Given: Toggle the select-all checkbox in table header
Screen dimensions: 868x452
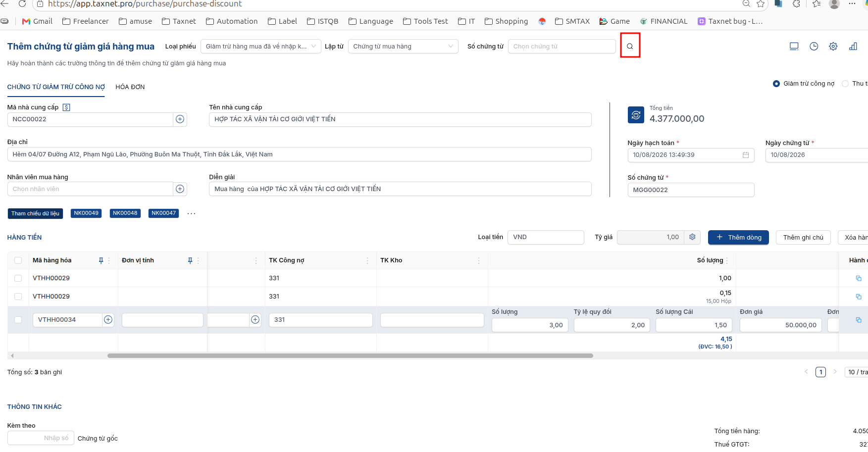Looking at the screenshot, I should pos(18,260).
